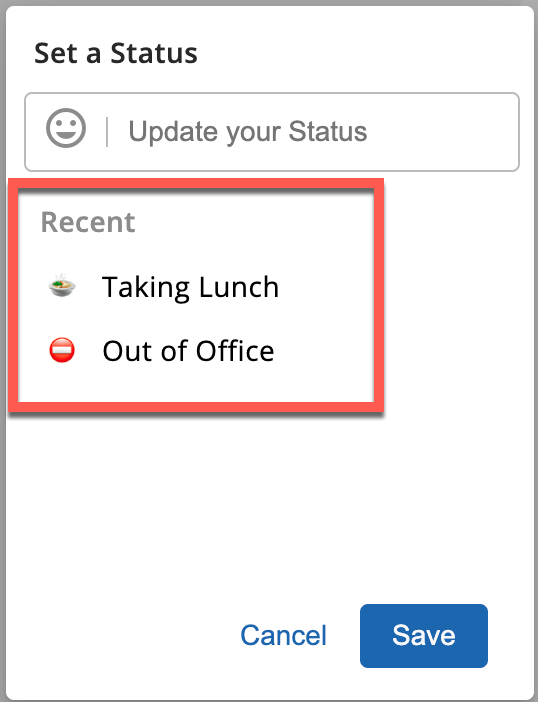This screenshot has height=702, width=538.
Task: Click the Recent section heading
Action: (x=88, y=222)
